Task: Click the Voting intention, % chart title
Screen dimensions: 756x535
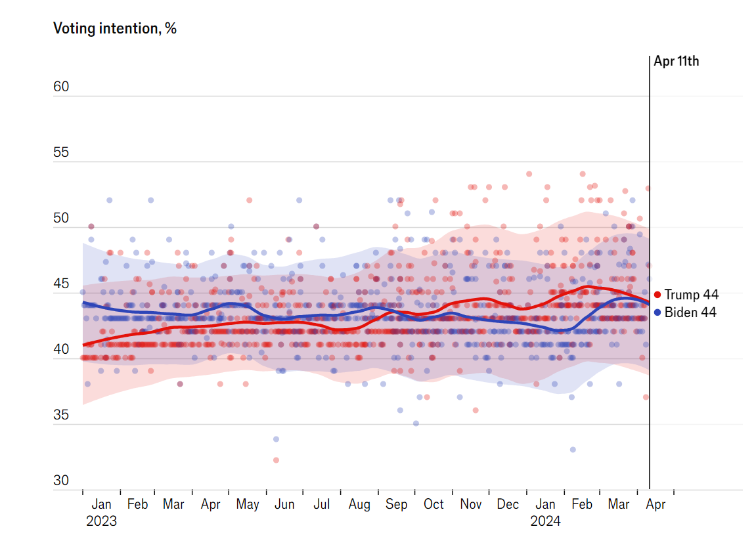Action: [115, 28]
